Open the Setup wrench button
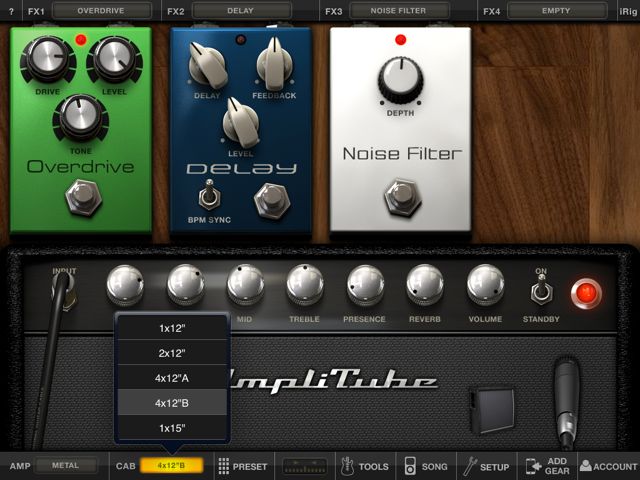The image size is (640, 480). (487, 466)
